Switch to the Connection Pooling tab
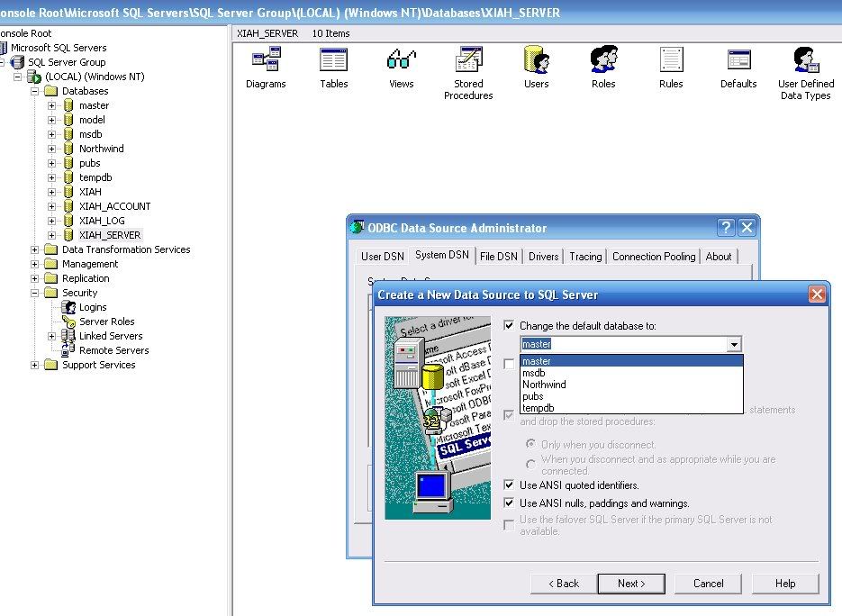The height and width of the screenshot is (616, 842). pyautogui.click(x=654, y=257)
